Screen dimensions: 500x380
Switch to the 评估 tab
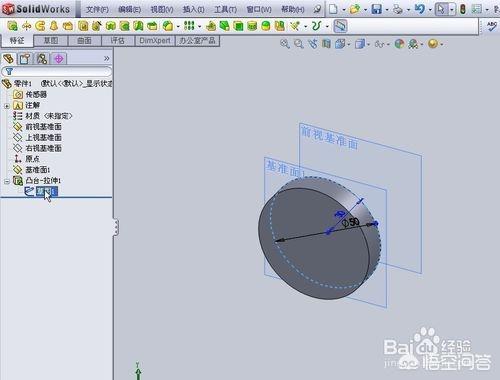point(118,41)
